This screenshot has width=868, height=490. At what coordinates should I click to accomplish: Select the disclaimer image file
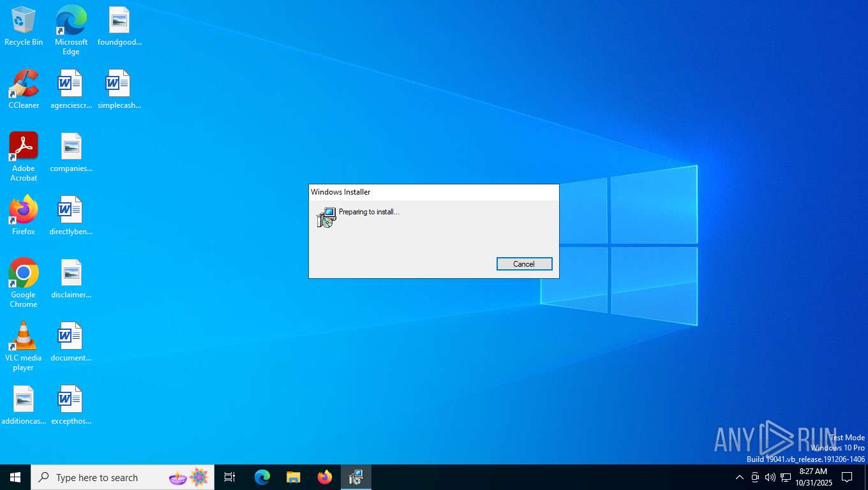pyautogui.click(x=71, y=279)
